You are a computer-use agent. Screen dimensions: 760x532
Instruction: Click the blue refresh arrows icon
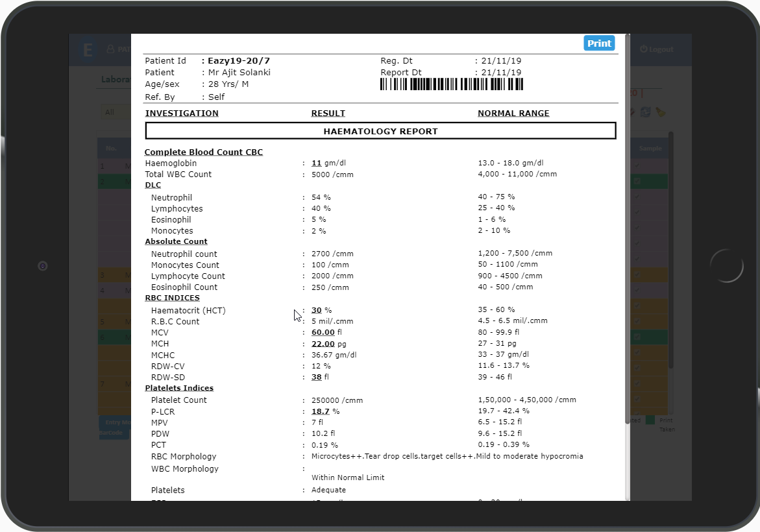click(645, 112)
